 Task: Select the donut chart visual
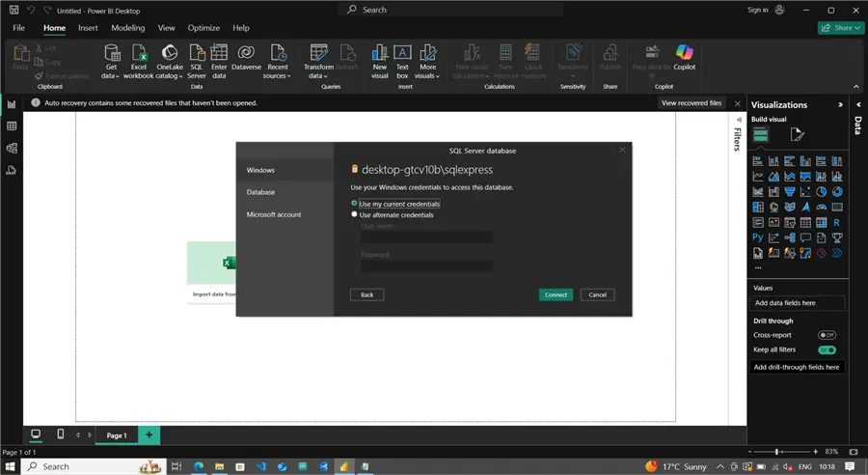click(x=837, y=192)
